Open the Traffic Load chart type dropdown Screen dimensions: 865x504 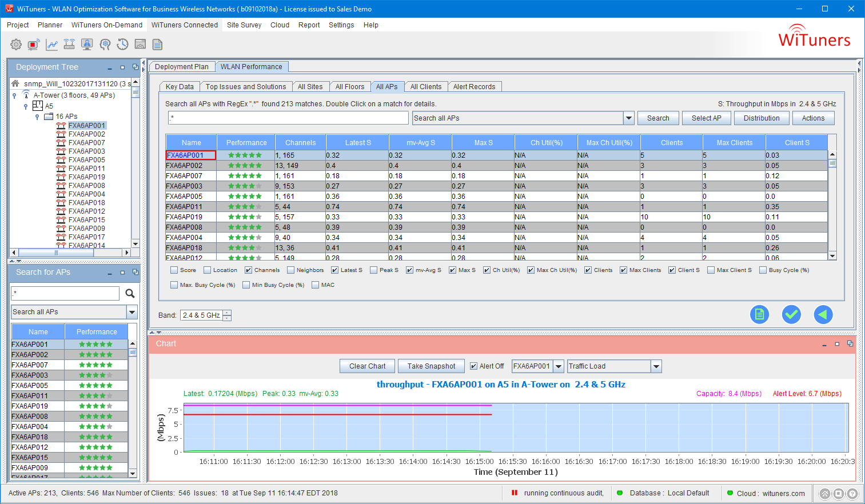coord(656,366)
